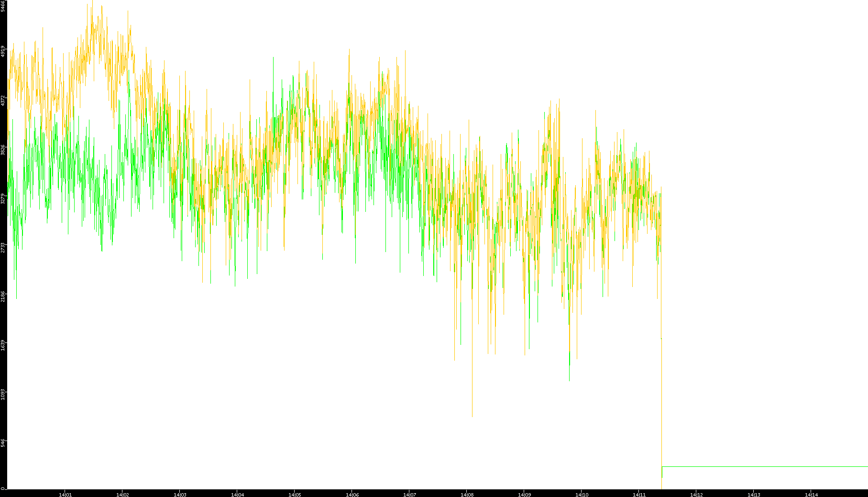Select the 14:08 time marker

467,495
